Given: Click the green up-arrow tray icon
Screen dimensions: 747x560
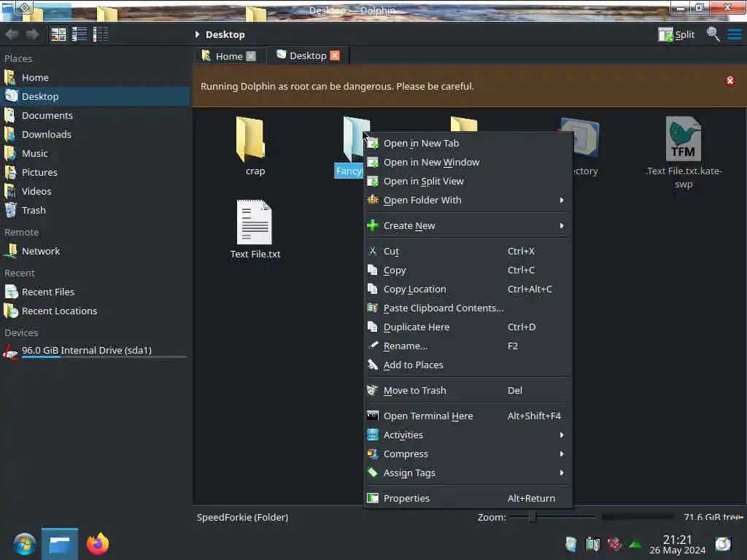Looking at the screenshot, I should (635, 543).
